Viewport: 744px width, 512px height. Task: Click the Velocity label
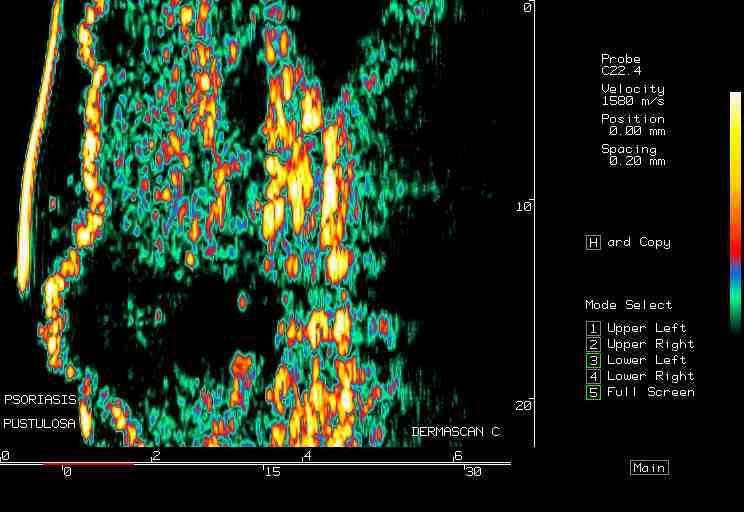(x=633, y=89)
